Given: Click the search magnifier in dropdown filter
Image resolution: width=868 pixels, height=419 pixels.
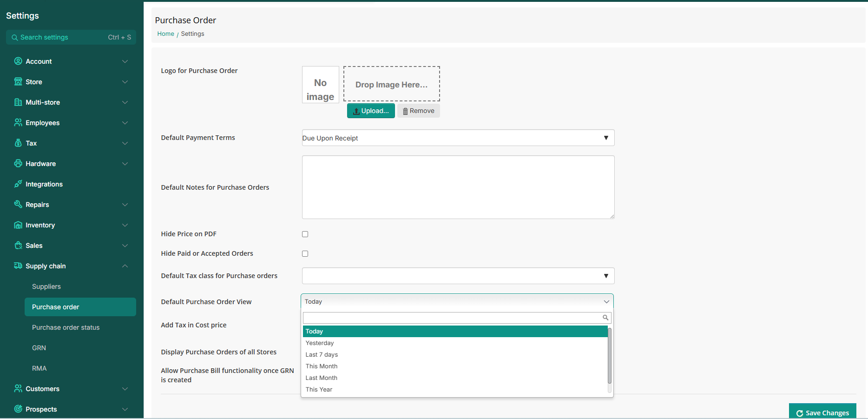Looking at the screenshot, I should click(605, 318).
